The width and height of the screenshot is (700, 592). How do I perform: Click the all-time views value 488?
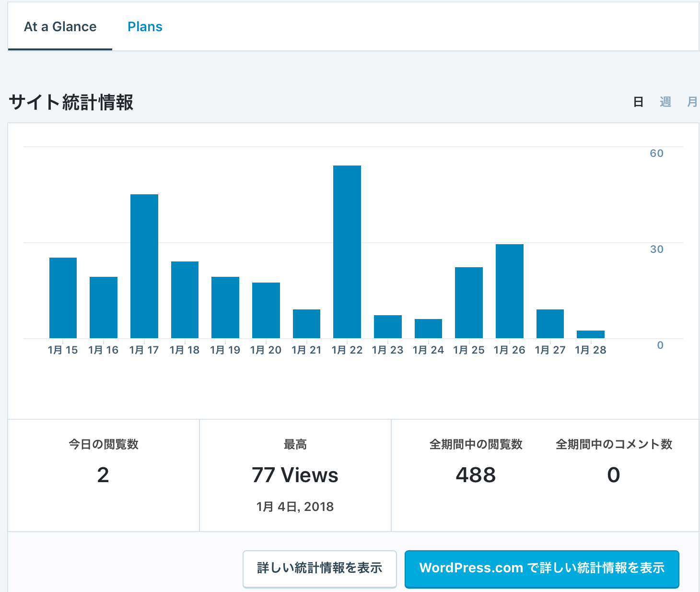point(476,475)
